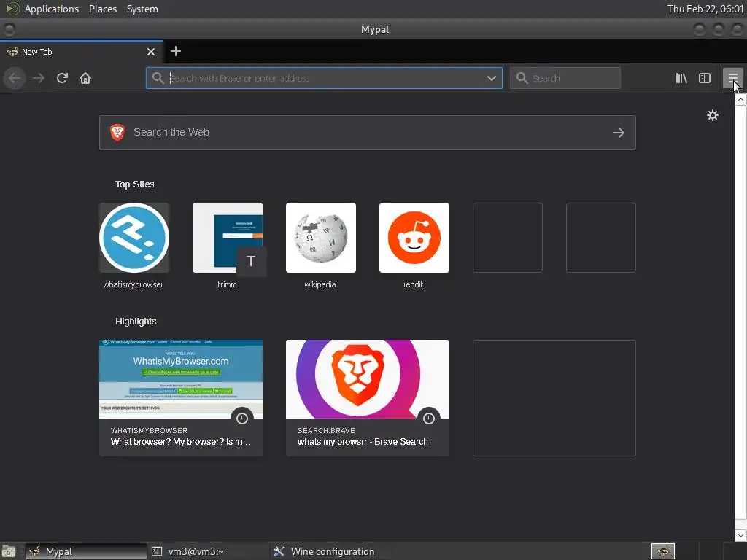Click the magnifier in the address bar

coord(158,78)
